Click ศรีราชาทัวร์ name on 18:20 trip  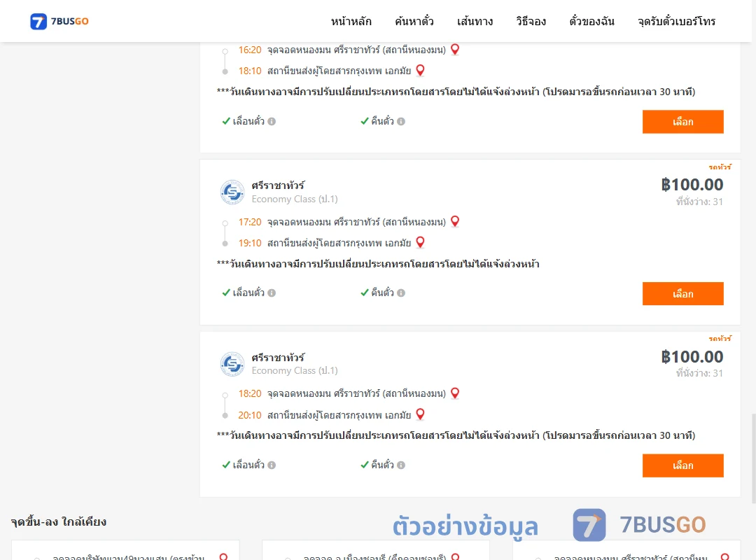(x=278, y=358)
